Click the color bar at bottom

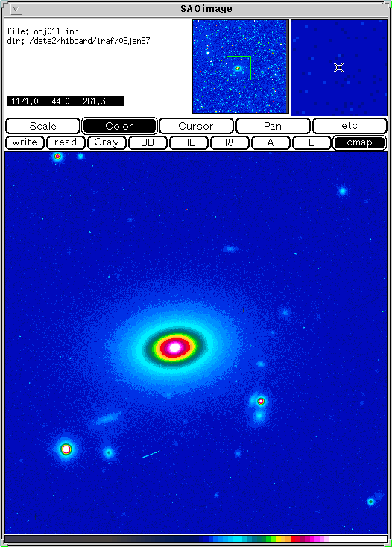(x=196, y=539)
